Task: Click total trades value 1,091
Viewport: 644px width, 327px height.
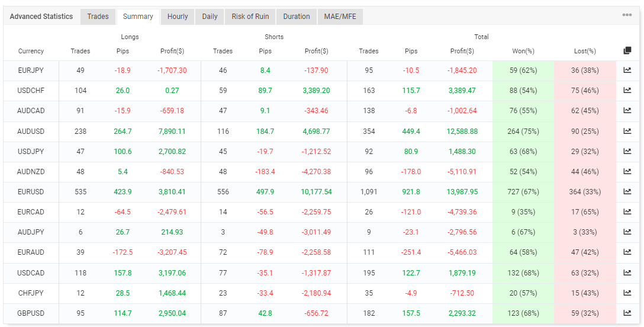Action: pos(369,192)
